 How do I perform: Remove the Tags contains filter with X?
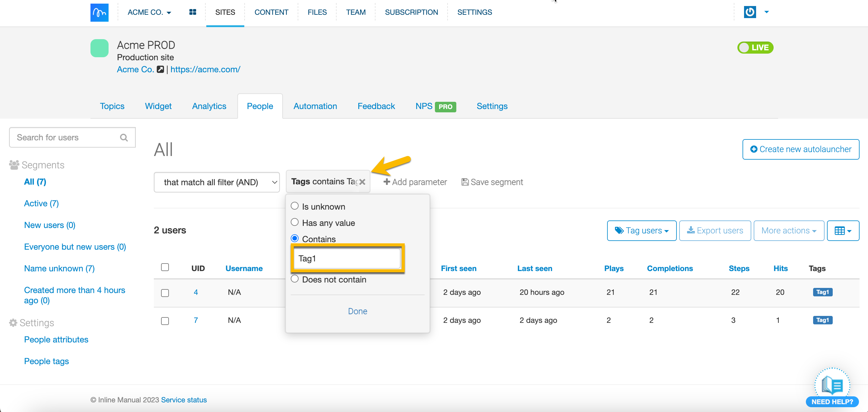362,182
